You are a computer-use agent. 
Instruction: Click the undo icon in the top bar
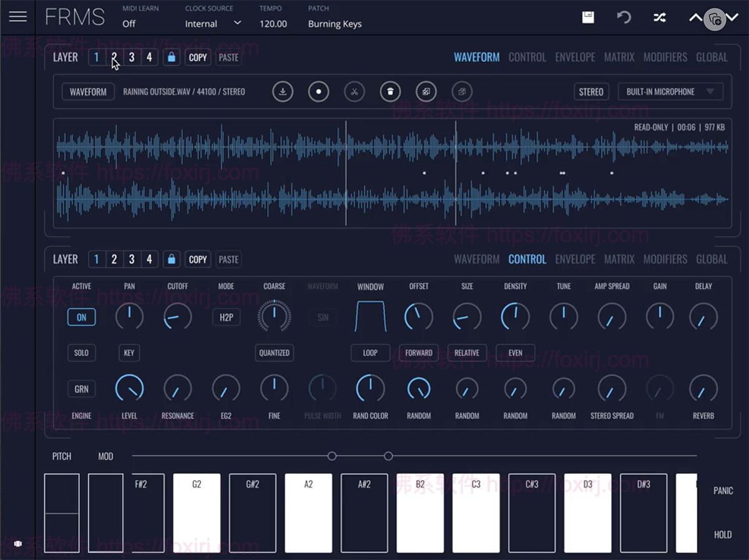(x=624, y=18)
